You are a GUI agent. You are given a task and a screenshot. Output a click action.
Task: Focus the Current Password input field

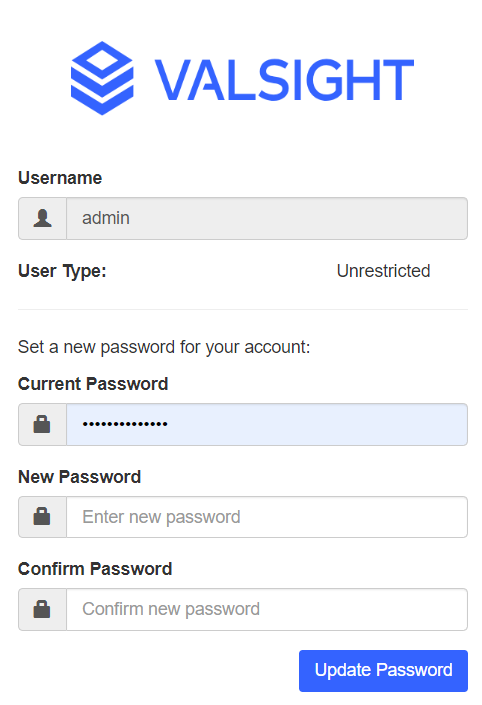coord(267,424)
